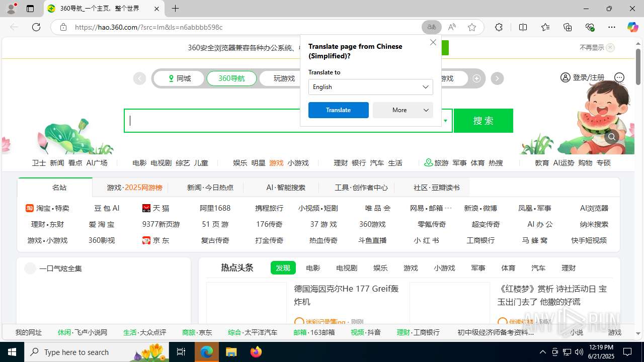Open the volume icon in system tray
Screen dimensions: 644x362
579,352
